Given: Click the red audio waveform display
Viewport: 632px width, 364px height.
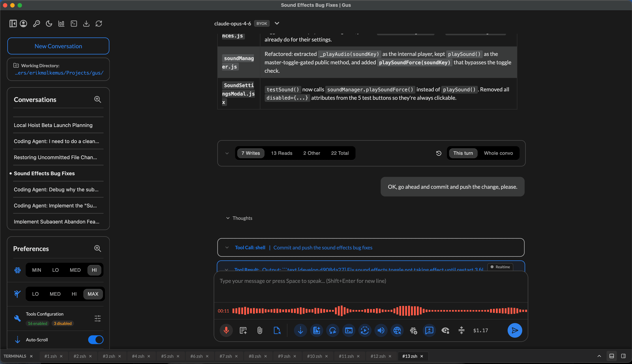Looking at the screenshot, I should pos(375,311).
